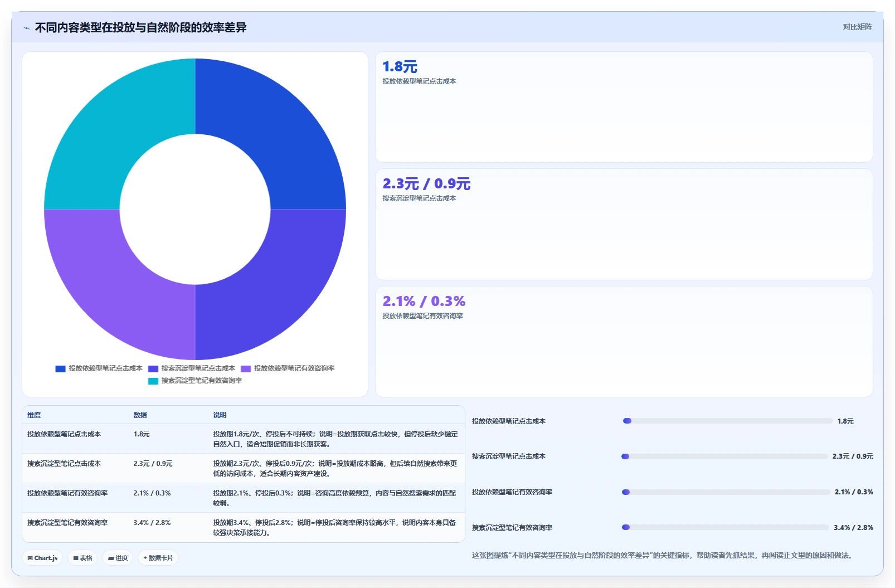Click progress label 投放依赖型笔记有效咨询率

(x=512, y=492)
